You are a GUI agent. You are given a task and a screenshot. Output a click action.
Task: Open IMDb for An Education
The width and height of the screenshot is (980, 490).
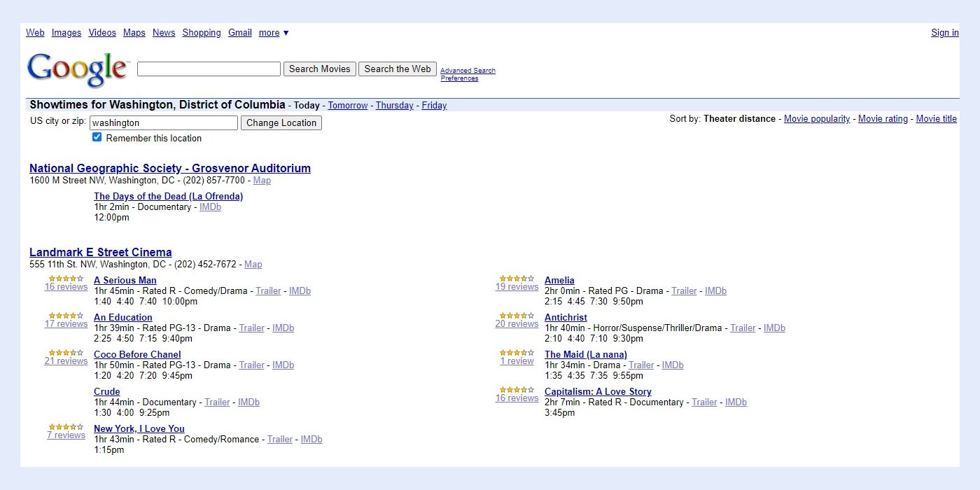(283, 328)
